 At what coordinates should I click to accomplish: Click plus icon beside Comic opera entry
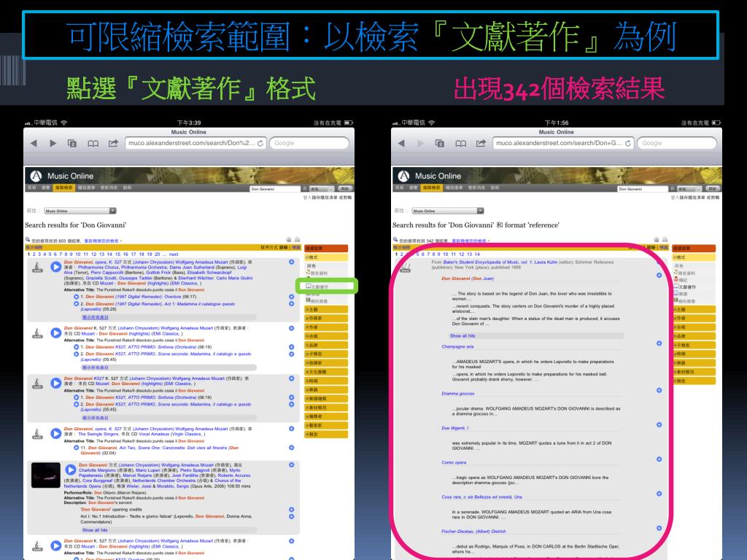[659, 459]
